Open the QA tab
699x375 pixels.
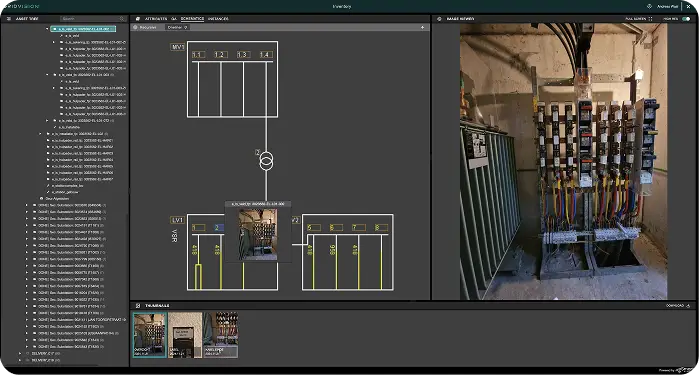click(x=174, y=19)
